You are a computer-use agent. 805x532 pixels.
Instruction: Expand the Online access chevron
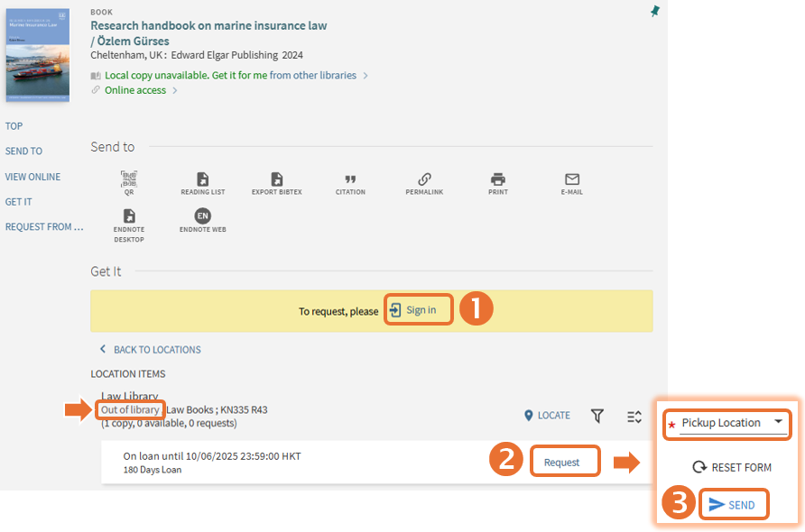(x=175, y=90)
